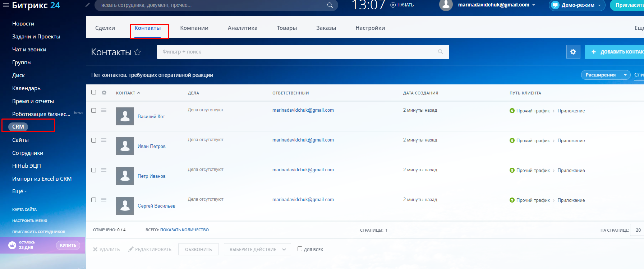644x269 pixels.
Task: Open the Расширения dropdown arrow
Action: pos(625,75)
